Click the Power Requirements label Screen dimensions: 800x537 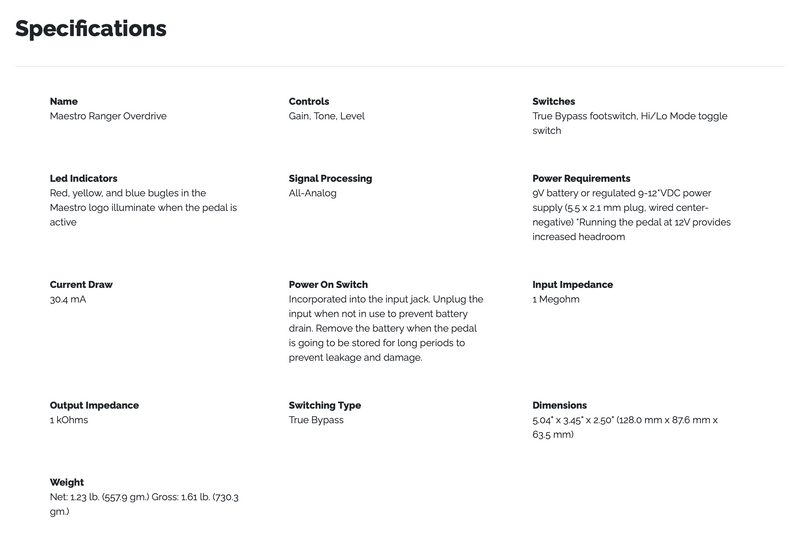(582, 178)
